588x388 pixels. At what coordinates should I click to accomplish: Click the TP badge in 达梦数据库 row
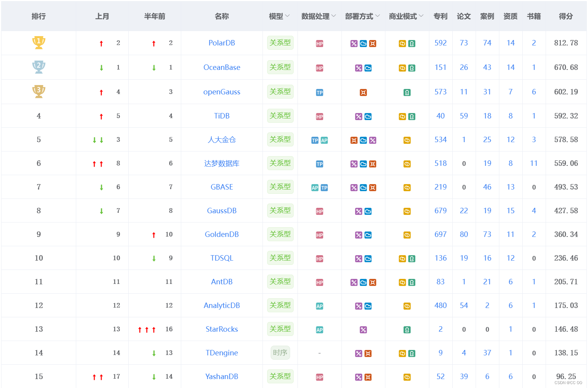(x=320, y=164)
